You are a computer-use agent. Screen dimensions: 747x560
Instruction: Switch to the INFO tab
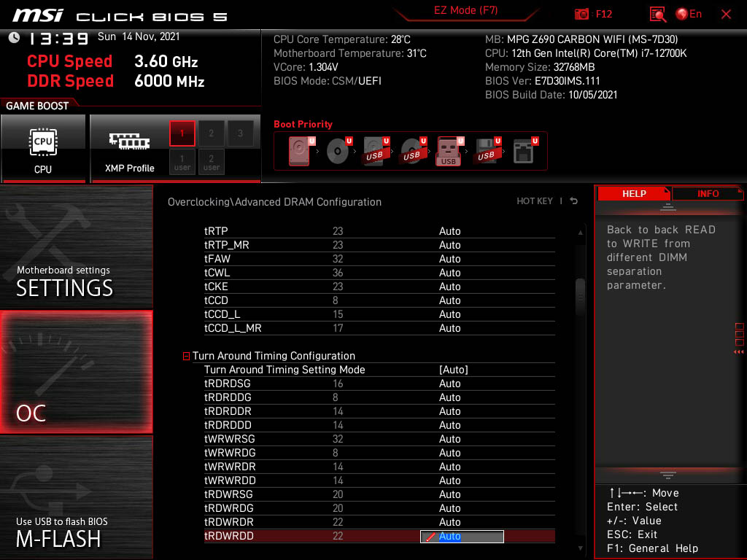pos(707,193)
